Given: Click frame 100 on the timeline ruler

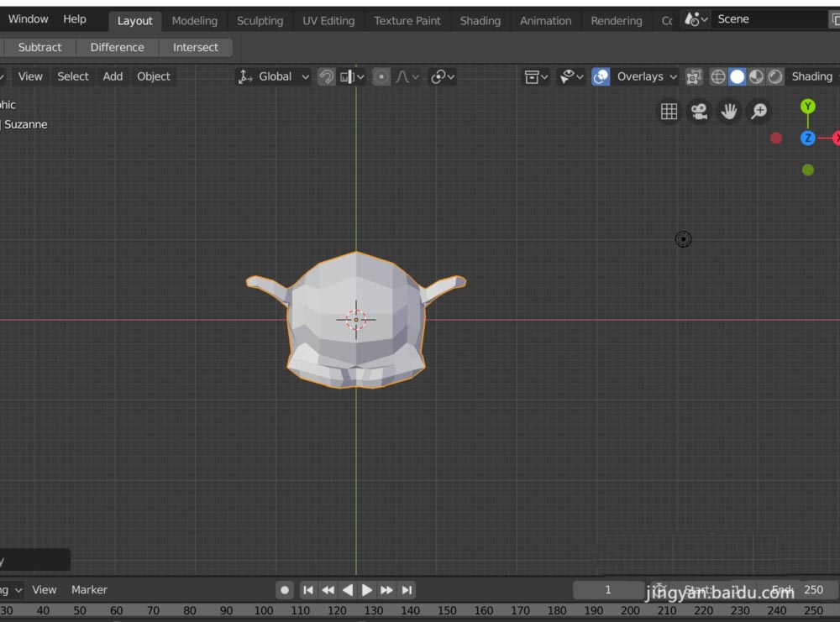Looking at the screenshot, I should point(264,611).
